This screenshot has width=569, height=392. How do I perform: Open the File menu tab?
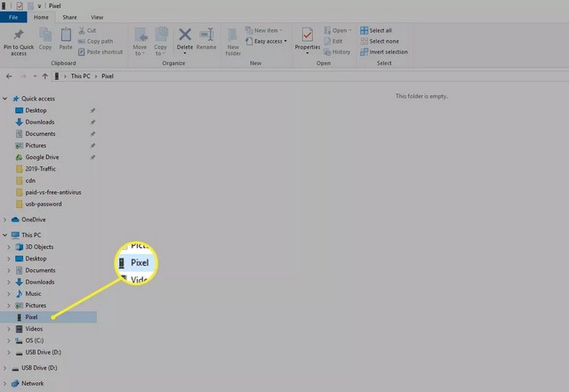(13, 17)
